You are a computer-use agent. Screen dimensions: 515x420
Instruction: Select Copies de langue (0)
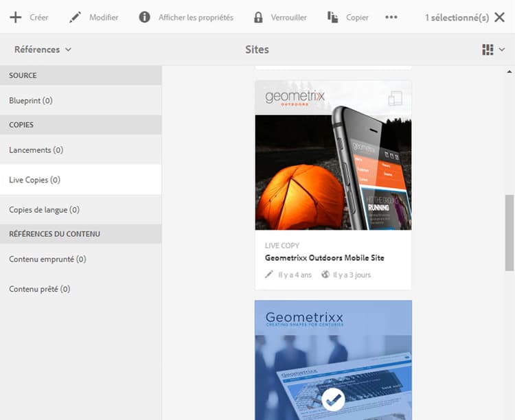[80, 210]
